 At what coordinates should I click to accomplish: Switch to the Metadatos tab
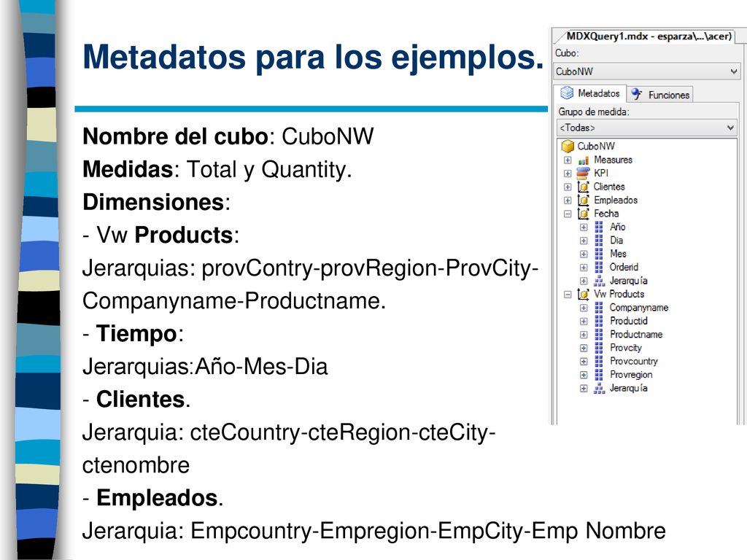click(590, 93)
